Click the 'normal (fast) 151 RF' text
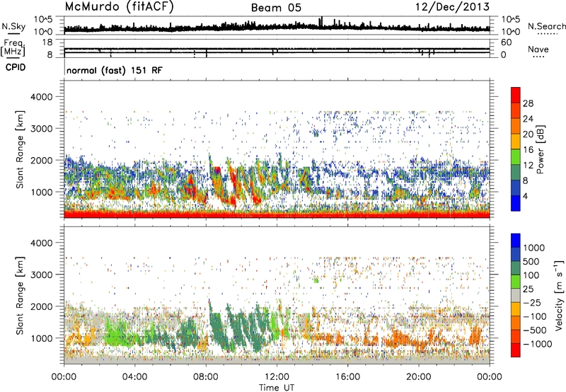This screenshot has height=392, width=566. pyautogui.click(x=115, y=70)
